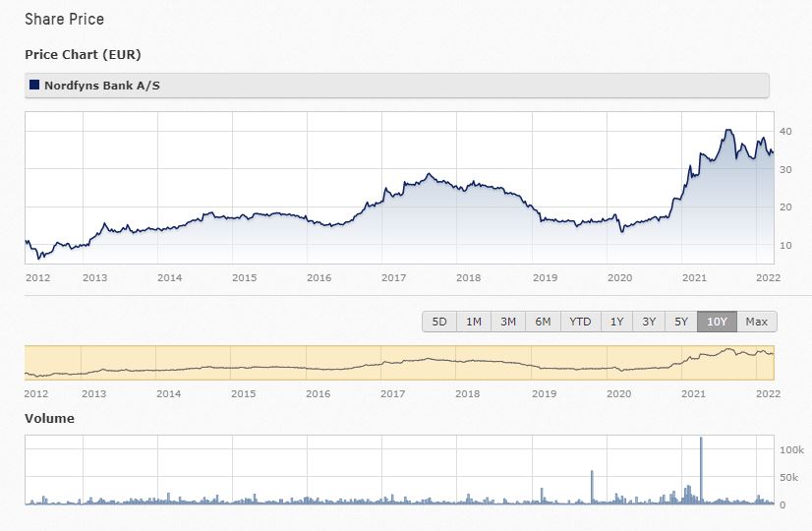The image size is (812, 531).
Task: Switch to 3Y chart view
Action: click(x=649, y=322)
